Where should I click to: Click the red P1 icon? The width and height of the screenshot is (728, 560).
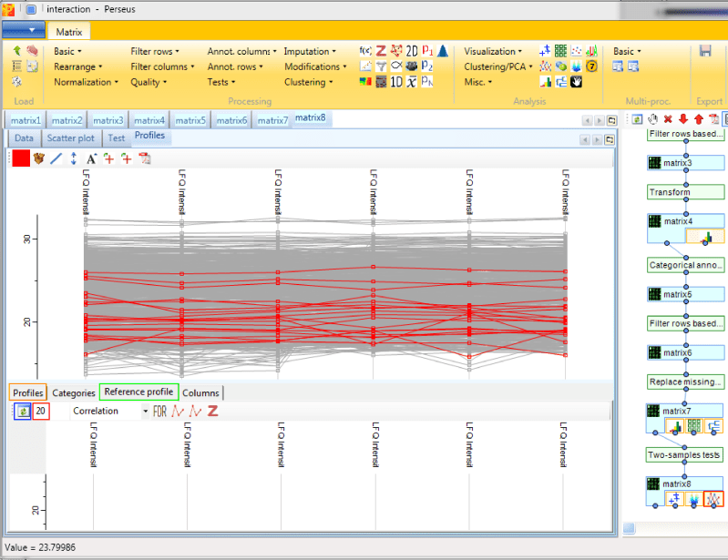[427, 51]
